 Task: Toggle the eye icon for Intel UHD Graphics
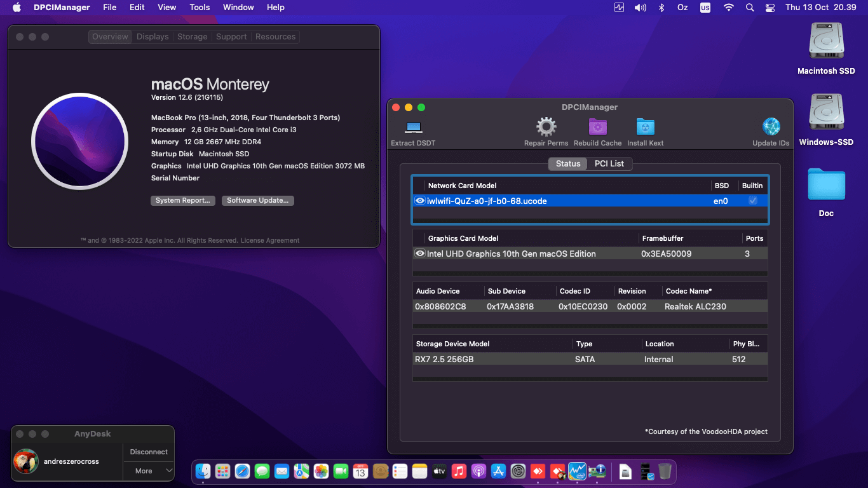(420, 254)
